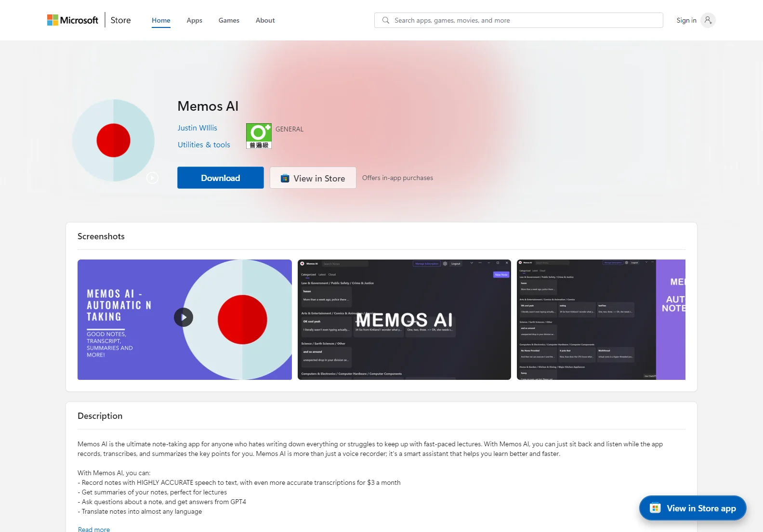Focus the search apps input field
Viewport: 763px width, 532px height.
[x=519, y=20]
